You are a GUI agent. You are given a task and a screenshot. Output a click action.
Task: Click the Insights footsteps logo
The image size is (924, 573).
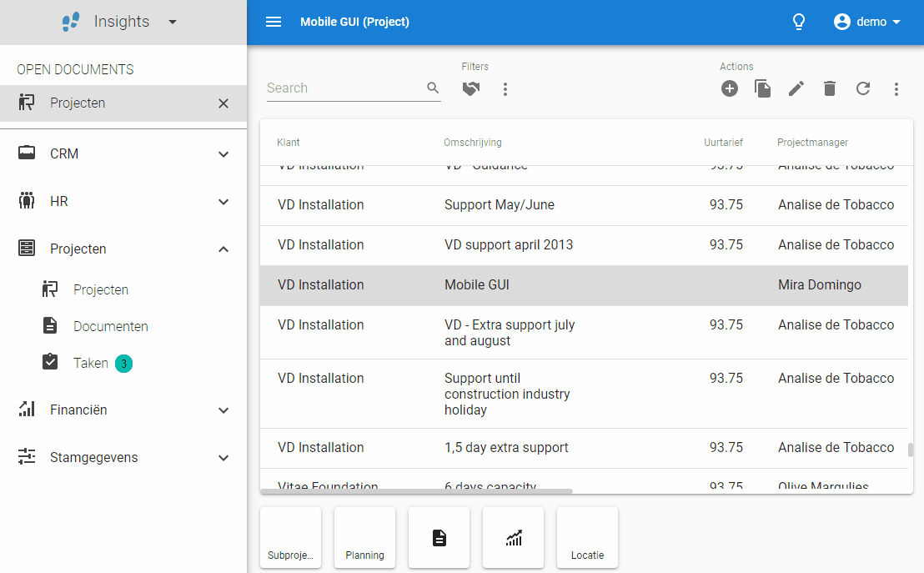coord(71,22)
